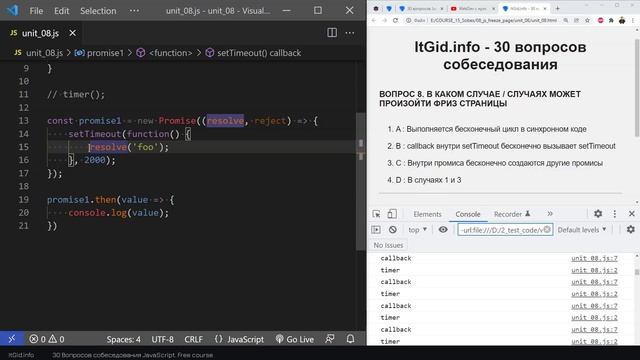This screenshot has height=360, width=640.
Task: Start Go Live server
Action: (295, 339)
